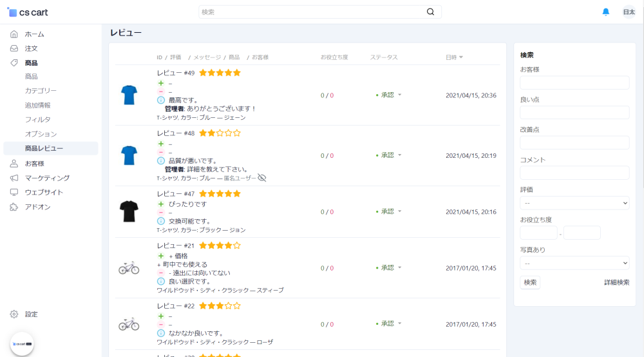Open 商品レビュー sidebar menu item
Screen dimensions: 644x357
[x=44, y=149]
